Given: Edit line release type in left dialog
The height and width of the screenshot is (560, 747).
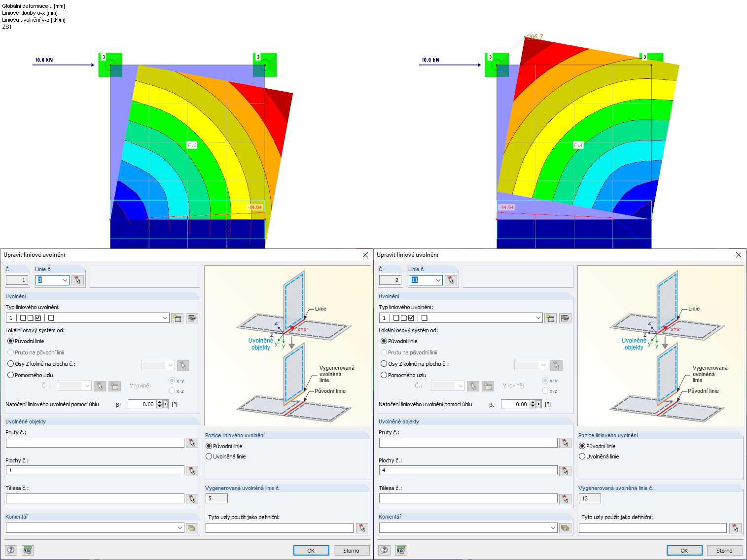Looking at the screenshot, I should pyautogui.click(x=192, y=318).
